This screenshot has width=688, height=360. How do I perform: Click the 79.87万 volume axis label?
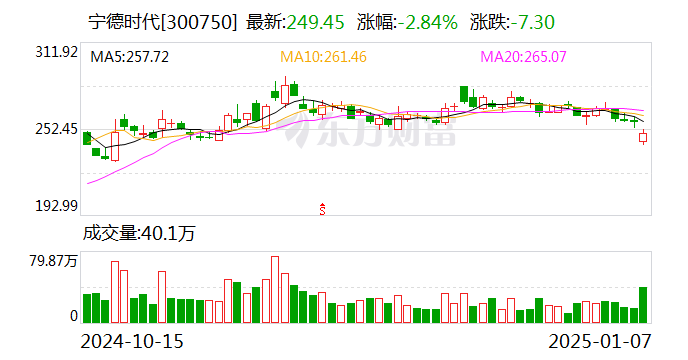click(54, 261)
